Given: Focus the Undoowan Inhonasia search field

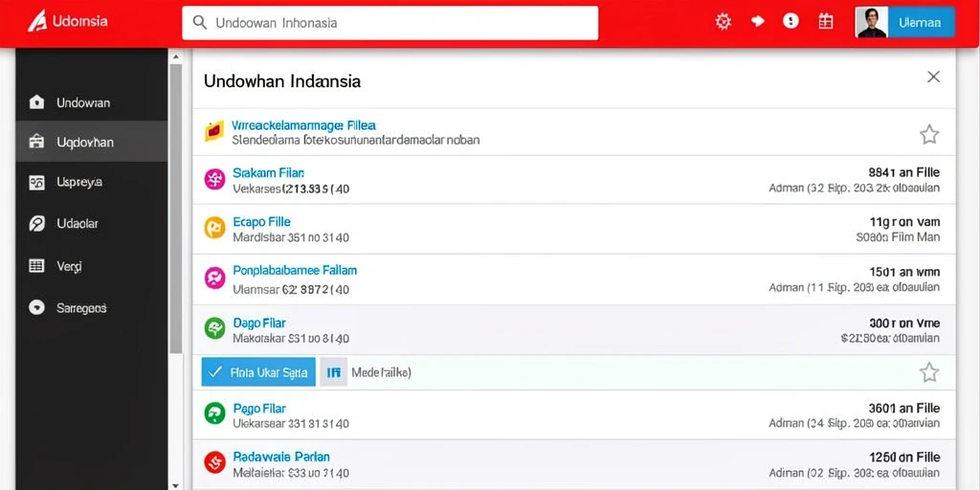Looking at the screenshot, I should point(390,23).
